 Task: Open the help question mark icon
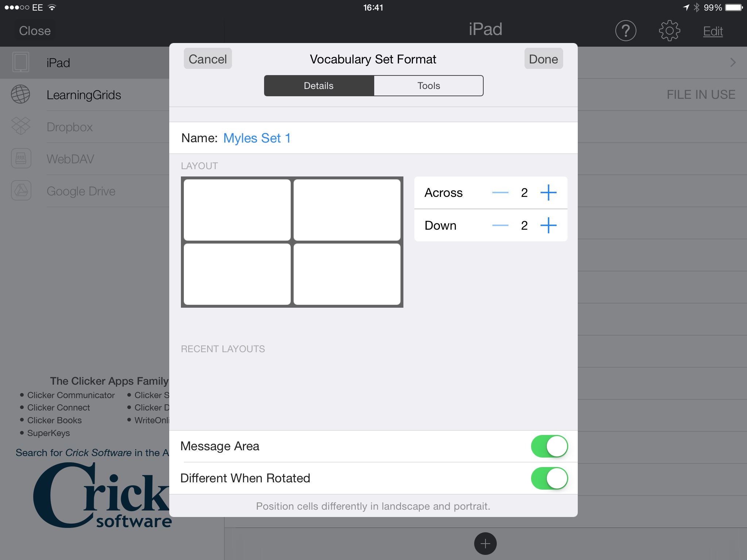pyautogui.click(x=626, y=31)
